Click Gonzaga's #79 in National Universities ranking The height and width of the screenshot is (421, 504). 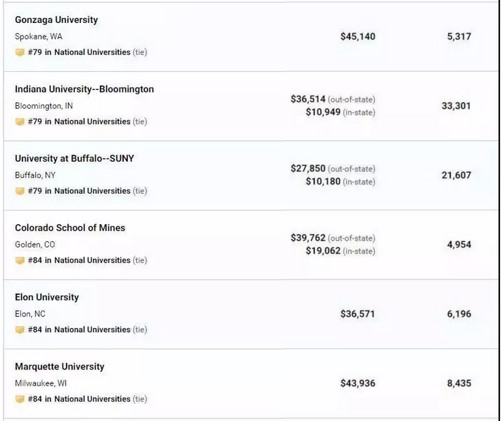(x=79, y=52)
